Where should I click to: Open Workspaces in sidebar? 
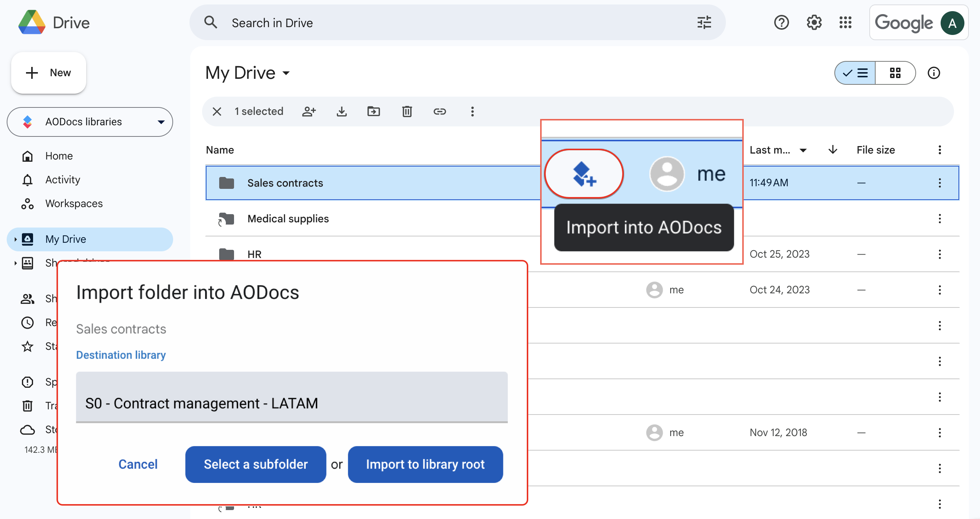click(74, 203)
